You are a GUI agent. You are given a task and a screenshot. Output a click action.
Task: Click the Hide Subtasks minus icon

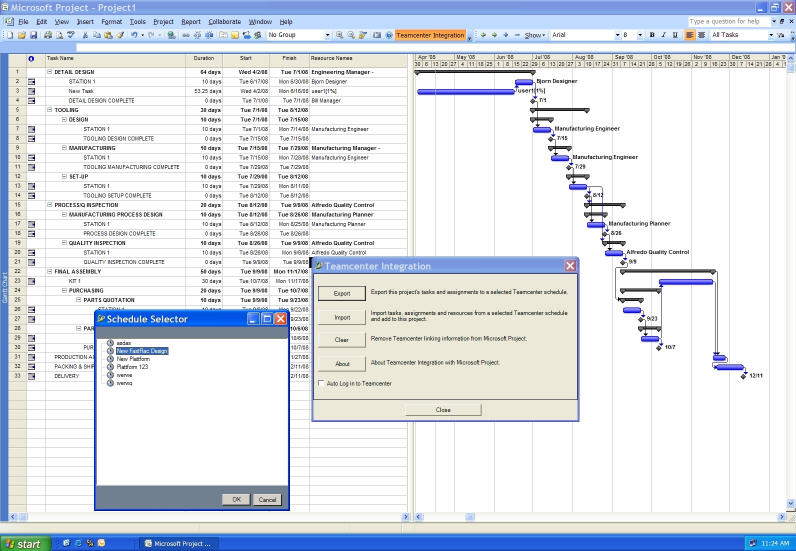pos(517,35)
